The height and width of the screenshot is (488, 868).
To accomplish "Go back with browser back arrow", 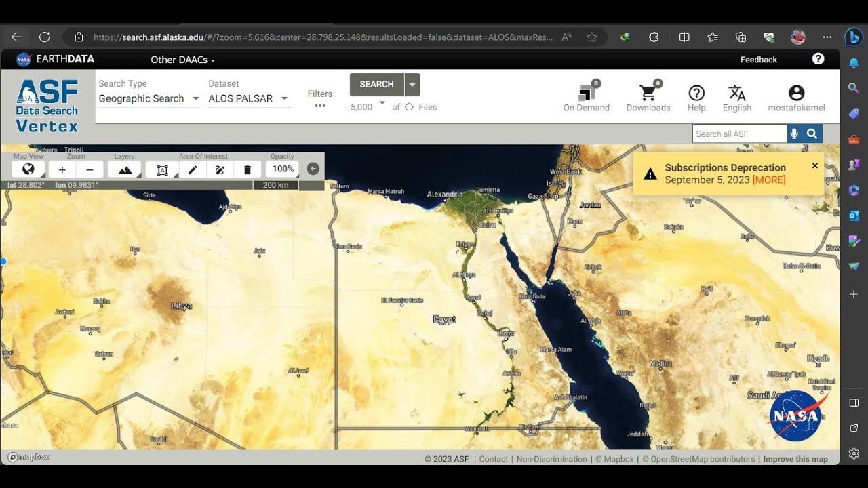I will pyautogui.click(x=17, y=37).
